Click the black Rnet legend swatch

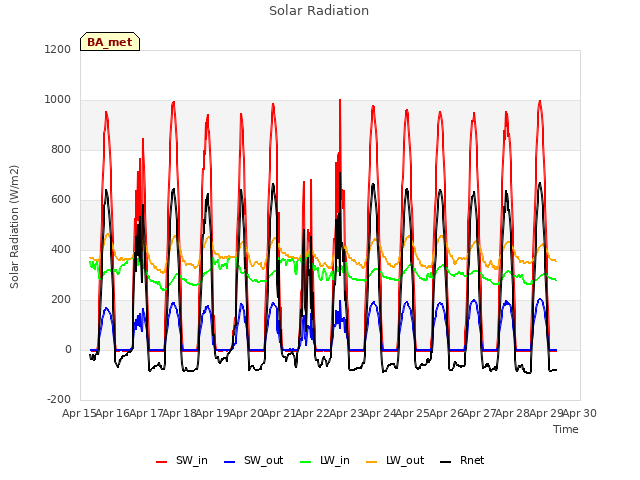click(x=446, y=462)
